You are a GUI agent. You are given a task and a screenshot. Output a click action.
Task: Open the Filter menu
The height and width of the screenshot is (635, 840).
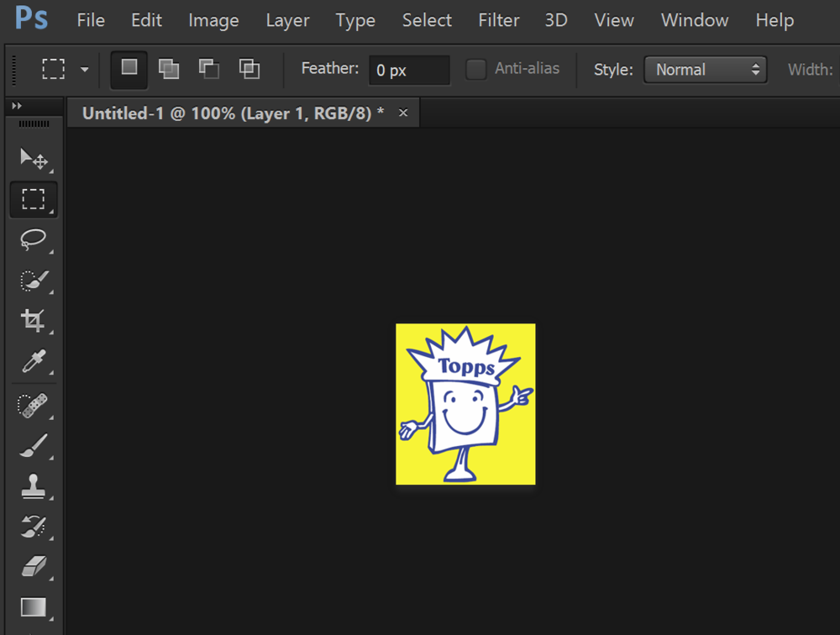click(x=499, y=20)
